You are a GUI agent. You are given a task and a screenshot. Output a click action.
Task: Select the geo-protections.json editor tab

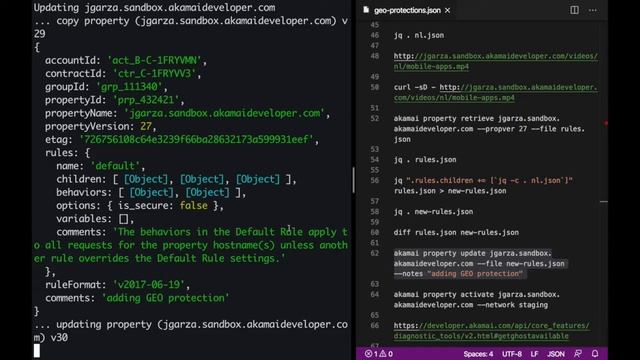point(407,10)
